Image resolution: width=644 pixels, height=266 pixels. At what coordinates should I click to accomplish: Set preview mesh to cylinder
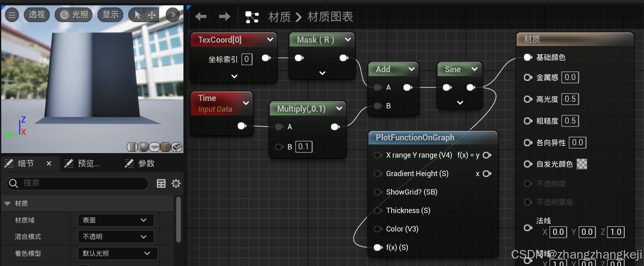point(132,147)
